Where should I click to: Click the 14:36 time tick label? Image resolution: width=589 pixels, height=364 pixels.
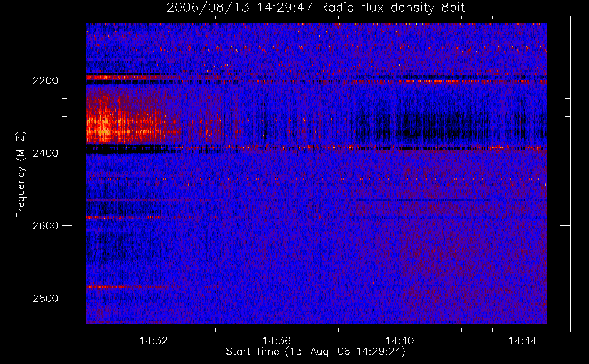277,341
